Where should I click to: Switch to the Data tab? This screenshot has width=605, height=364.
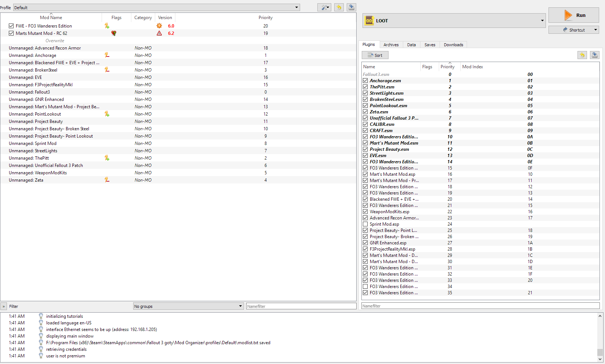412,45
